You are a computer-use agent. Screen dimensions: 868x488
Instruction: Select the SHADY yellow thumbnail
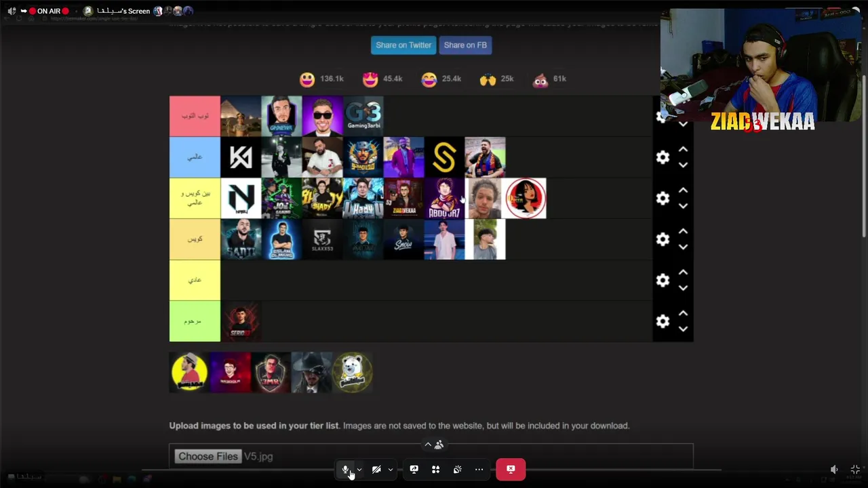(322, 198)
